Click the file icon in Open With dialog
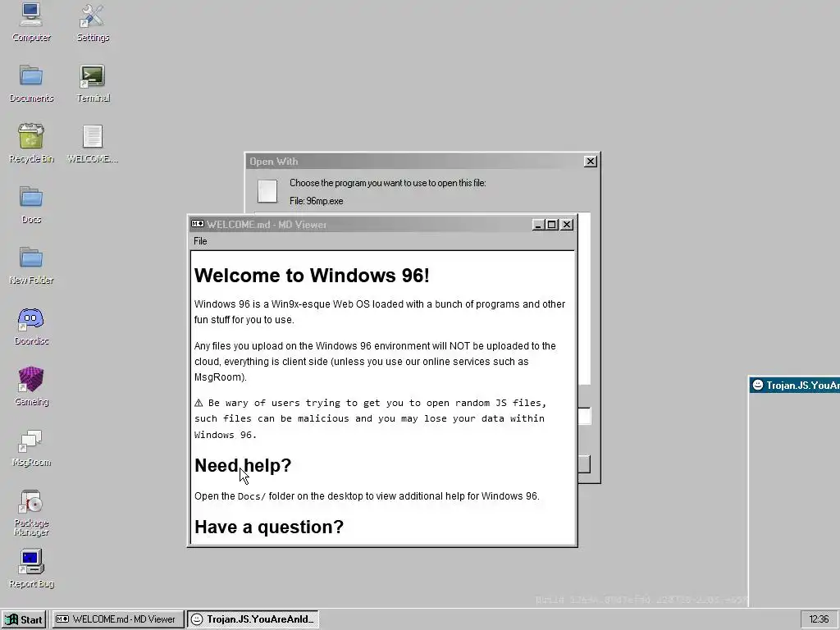 267,191
